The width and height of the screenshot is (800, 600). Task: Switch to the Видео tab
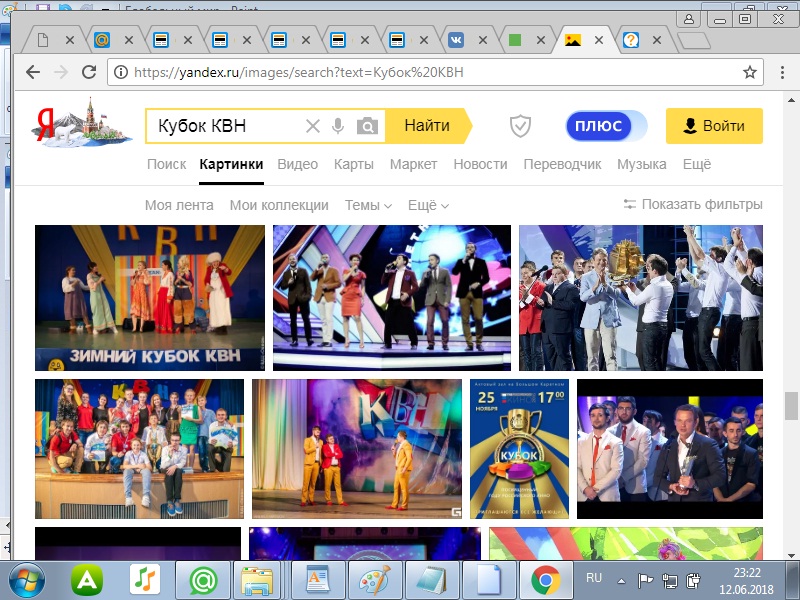[x=297, y=164]
